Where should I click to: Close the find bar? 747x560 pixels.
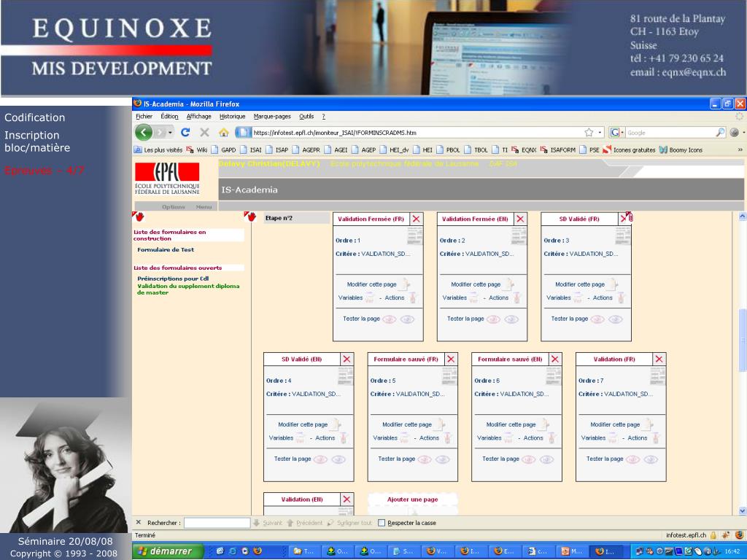click(139, 522)
